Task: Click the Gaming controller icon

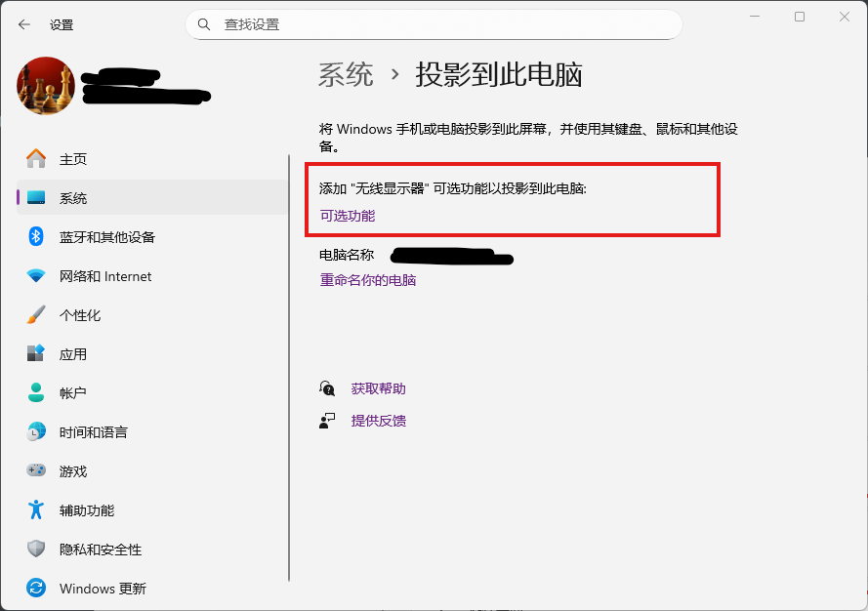Action: (36, 471)
